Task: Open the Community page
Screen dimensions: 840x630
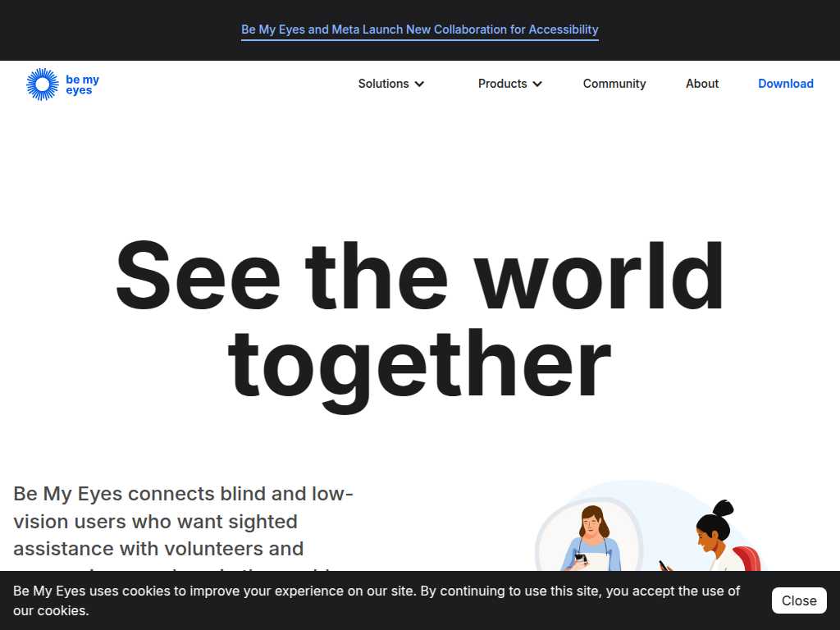Action: click(614, 84)
